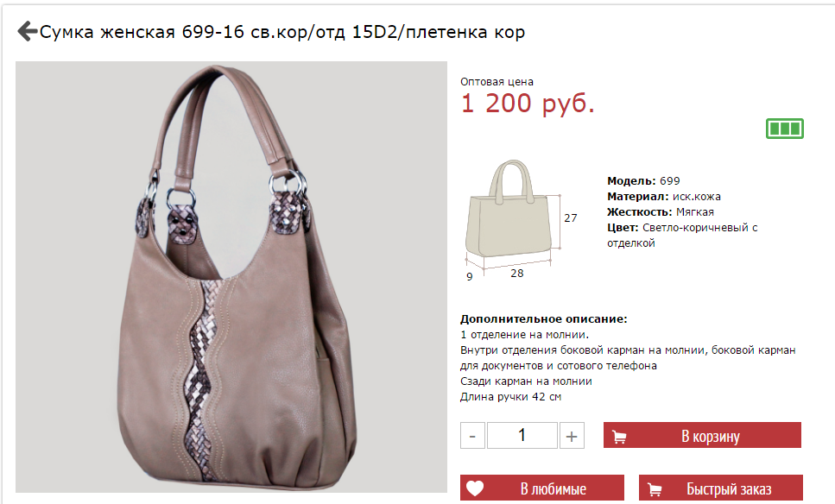Click the 1 200 руб. price
This screenshot has width=835, height=504.
coord(528,104)
